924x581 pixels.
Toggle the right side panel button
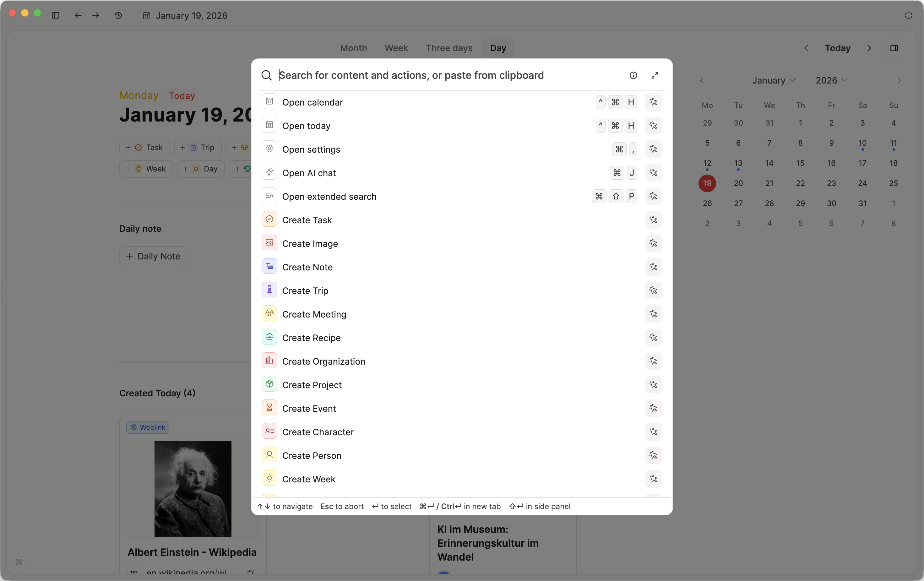click(894, 48)
